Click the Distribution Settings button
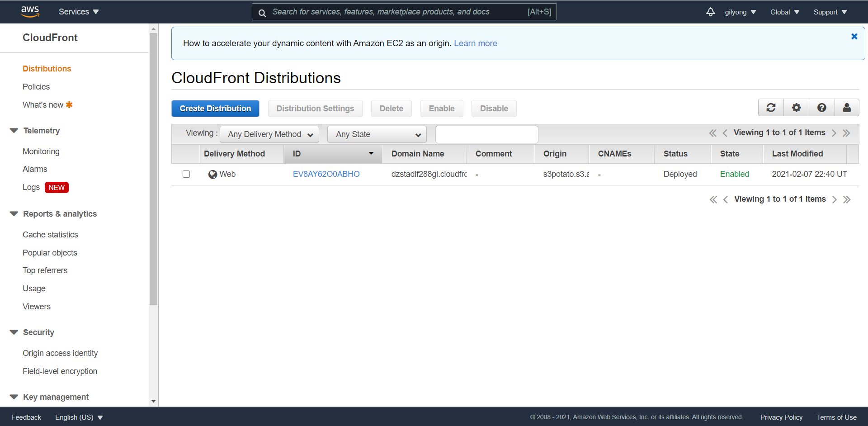This screenshot has height=426, width=868. (315, 109)
